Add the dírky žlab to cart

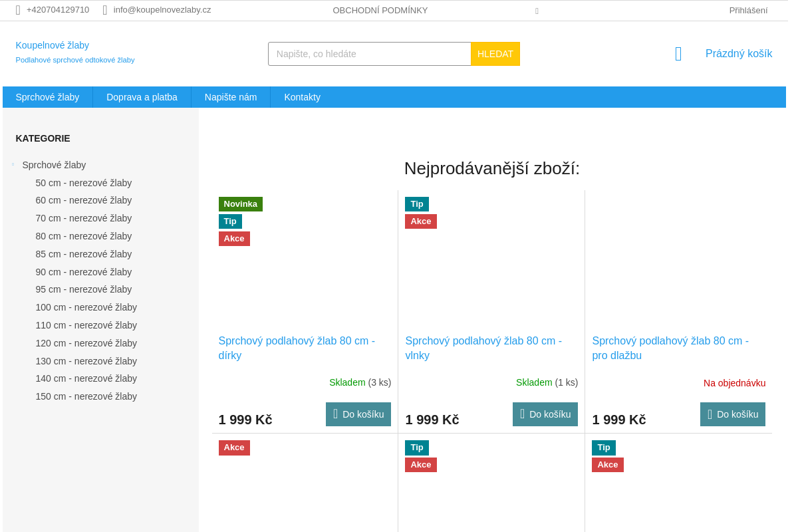(x=358, y=414)
